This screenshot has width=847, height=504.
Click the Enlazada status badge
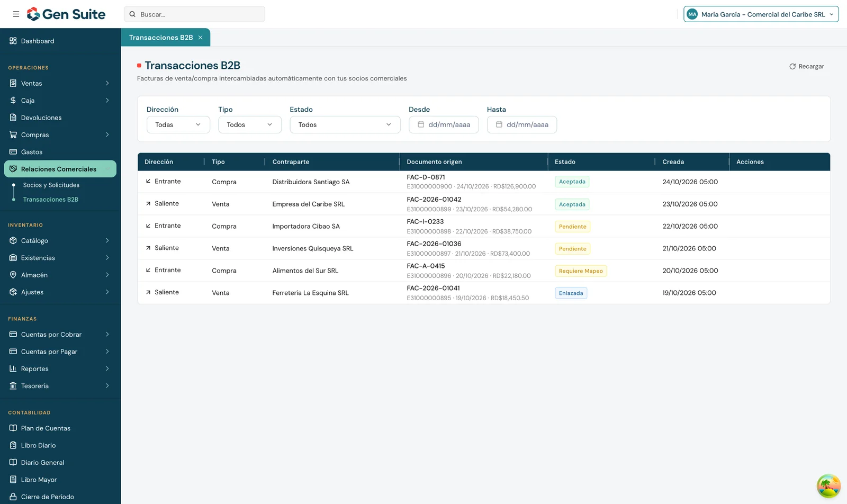[571, 293]
